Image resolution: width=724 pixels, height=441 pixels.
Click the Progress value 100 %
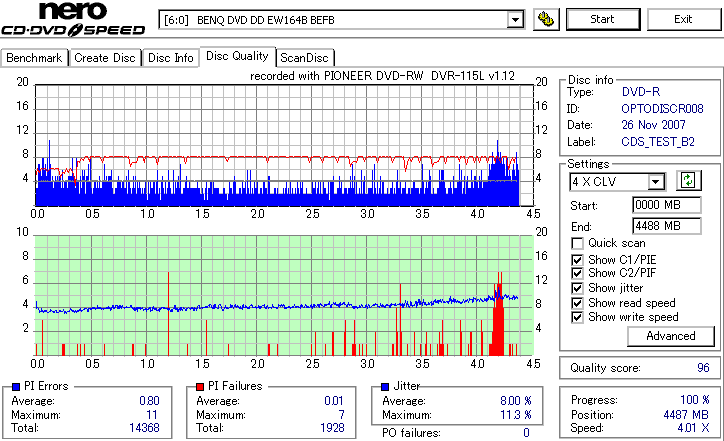click(x=694, y=400)
